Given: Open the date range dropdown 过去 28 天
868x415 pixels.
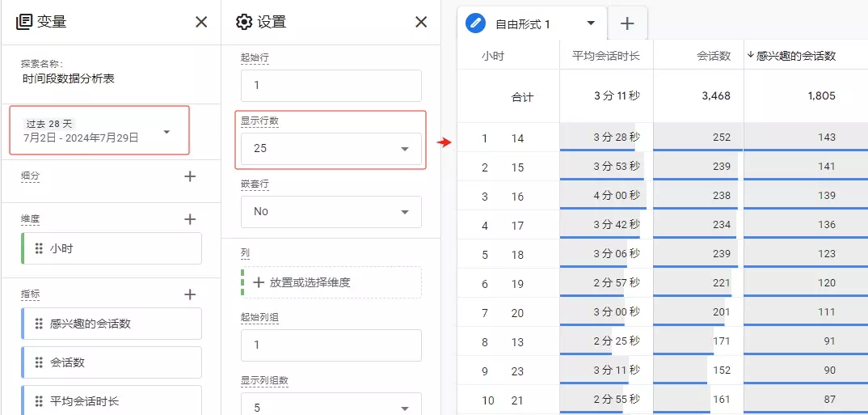Looking at the screenshot, I should coord(99,130).
